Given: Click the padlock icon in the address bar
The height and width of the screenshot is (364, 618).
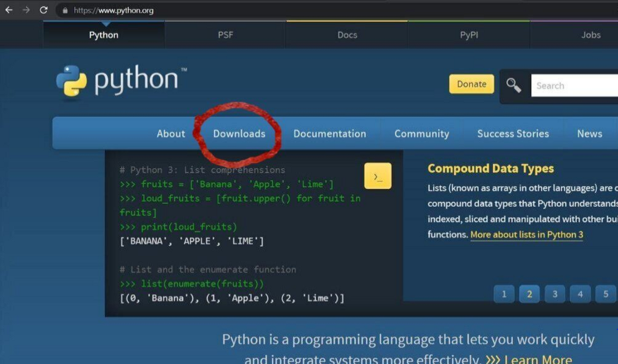Looking at the screenshot, I should click(65, 11).
